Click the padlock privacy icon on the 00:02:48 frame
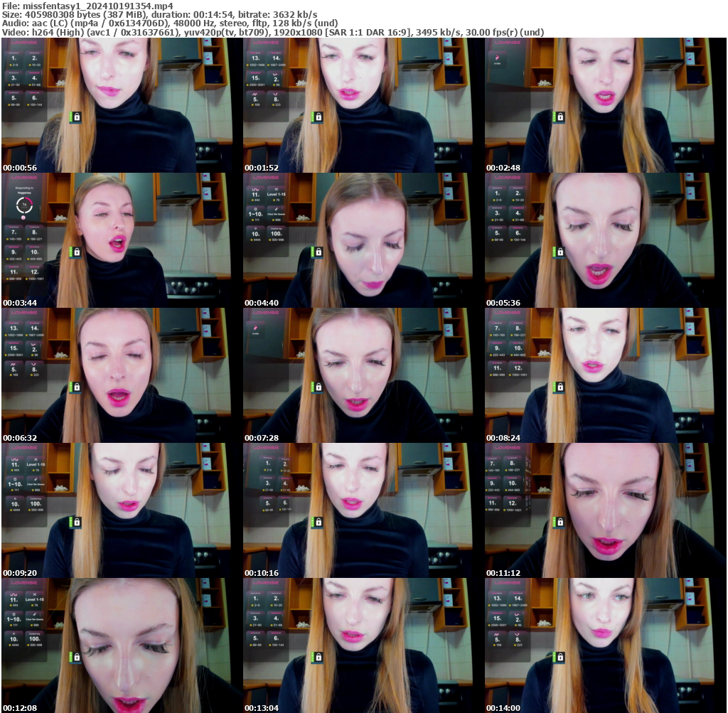The height and width of the screenshot is (713, 728). tap(561, 115)
